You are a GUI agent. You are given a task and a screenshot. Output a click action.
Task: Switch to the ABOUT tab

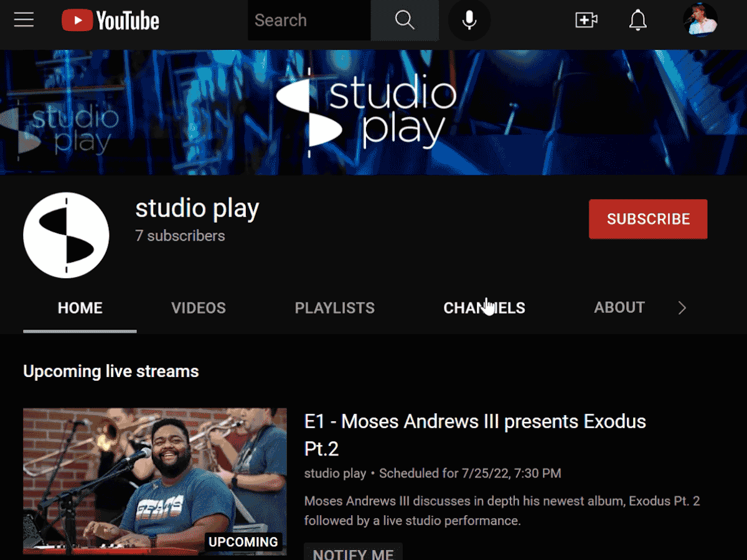tap(619, 307)
